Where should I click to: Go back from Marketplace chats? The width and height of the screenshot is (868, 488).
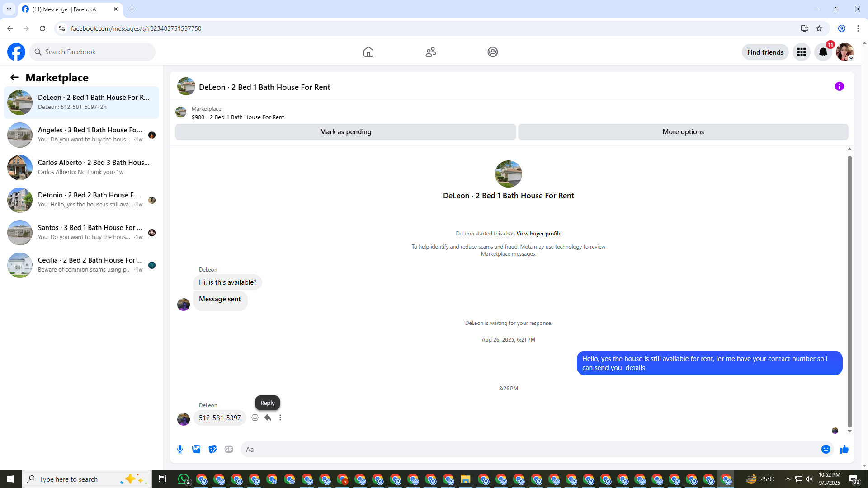coord(14,77)
